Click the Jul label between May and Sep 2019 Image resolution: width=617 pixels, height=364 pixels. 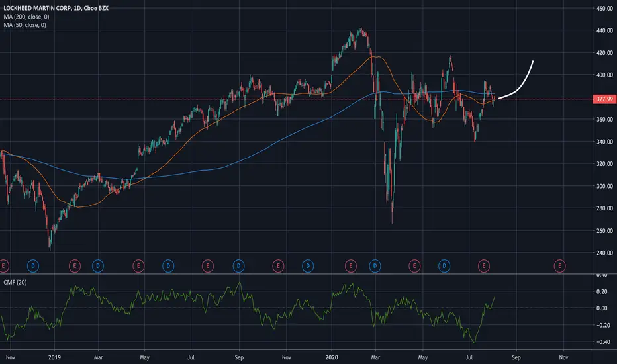coord(191,357)
